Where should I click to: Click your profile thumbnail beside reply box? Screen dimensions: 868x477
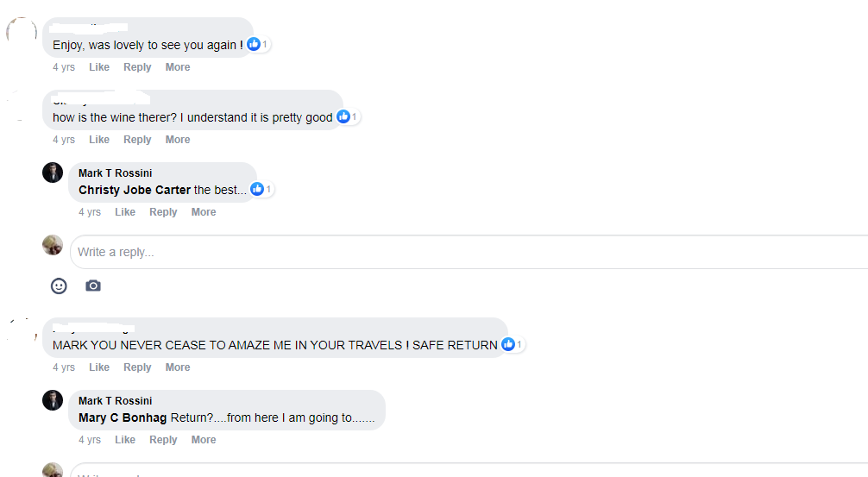tap(53, 245)
